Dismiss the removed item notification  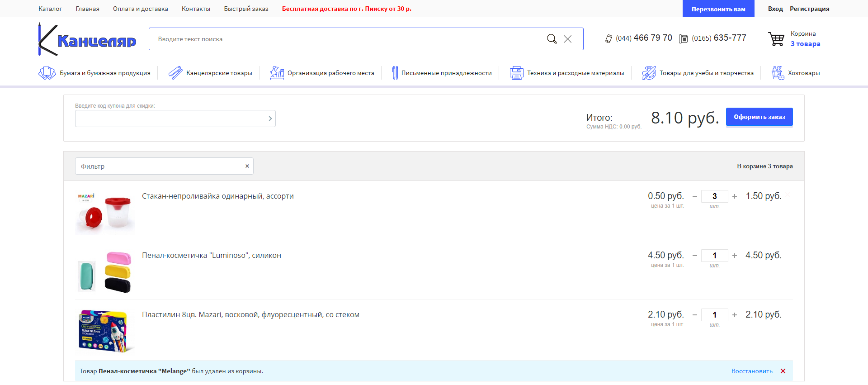[783, 371]
